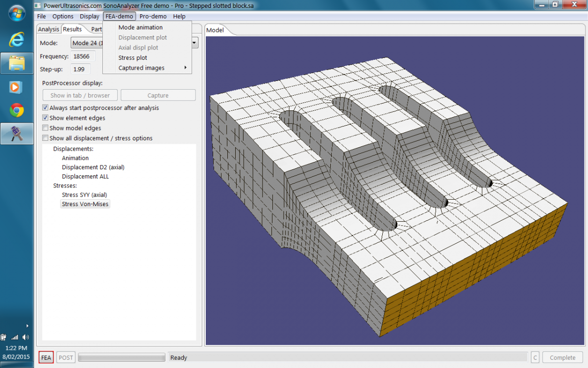
Task: Click the SonoAnalyzer taskbar icon
Action: click(17, 133)
